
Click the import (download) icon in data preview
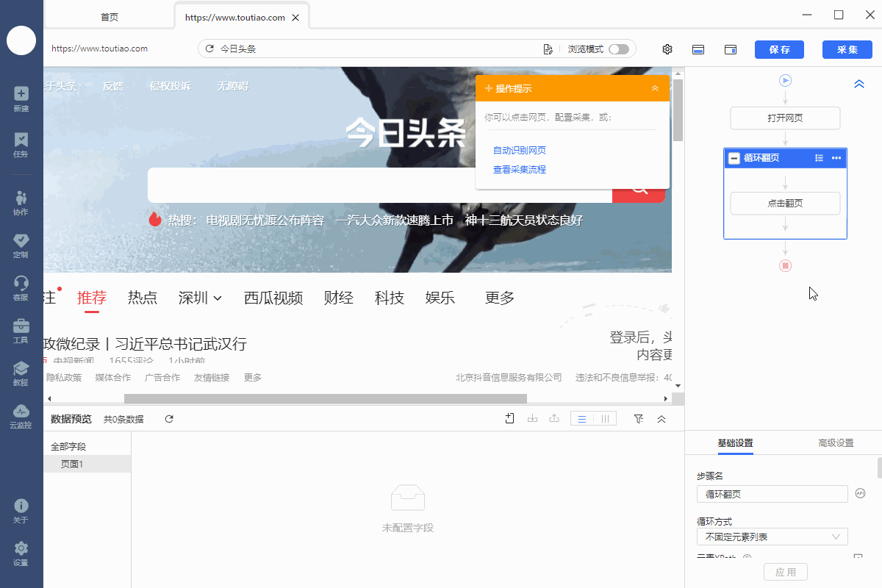pos(533,419)
